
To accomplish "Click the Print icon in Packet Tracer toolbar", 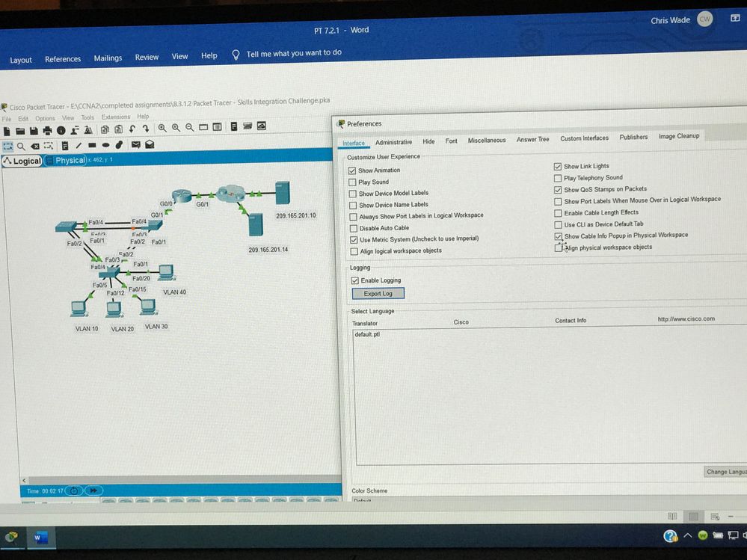I will tap(47, 131).
